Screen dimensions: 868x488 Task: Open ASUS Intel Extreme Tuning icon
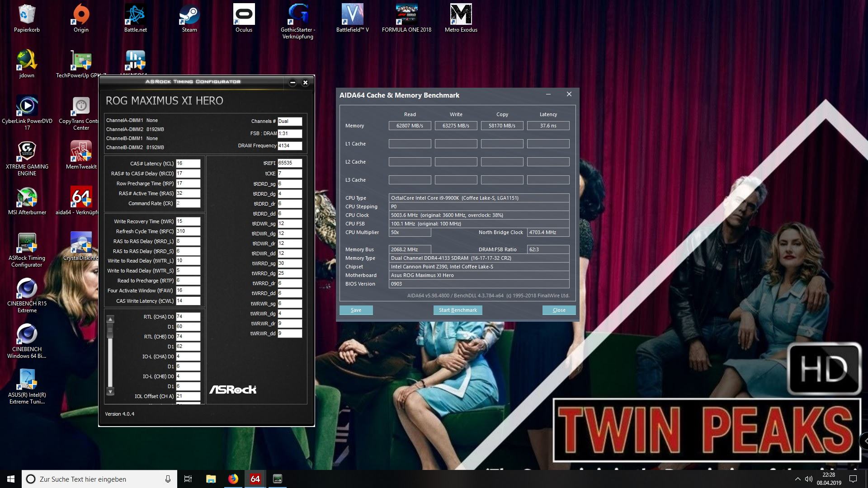click(27, 386)
